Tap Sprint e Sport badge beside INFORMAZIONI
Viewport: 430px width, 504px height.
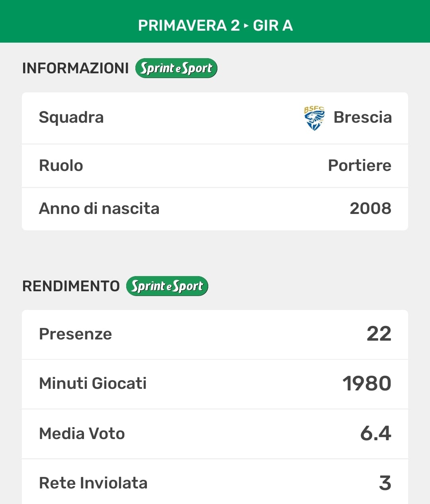coord(176,68)
